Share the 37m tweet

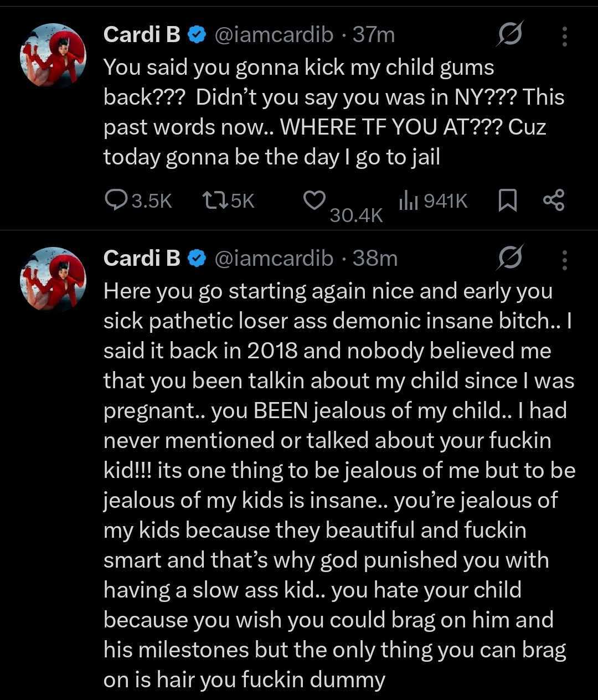[553, 200]
